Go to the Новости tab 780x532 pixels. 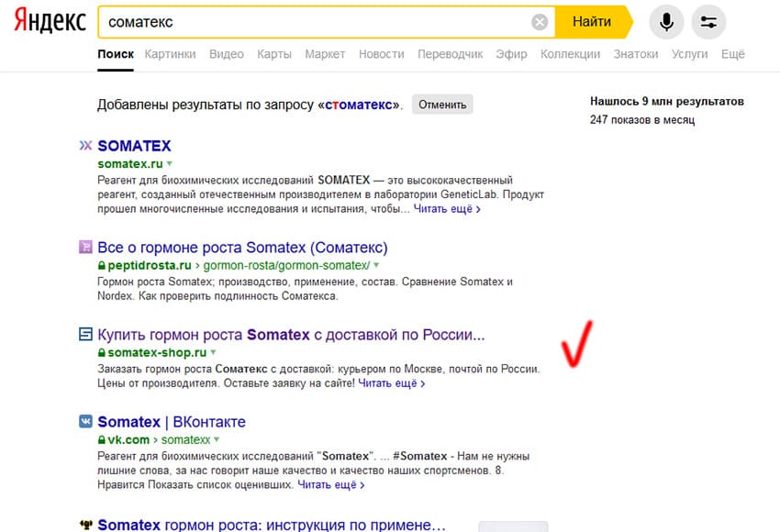pyautogui.click(x=382, y=54)
